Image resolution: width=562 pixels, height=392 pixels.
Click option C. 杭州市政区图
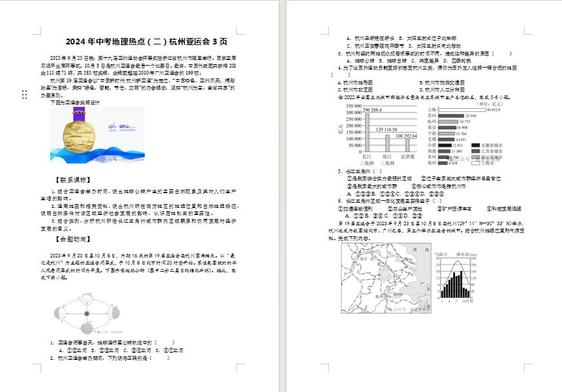(355, 90)
